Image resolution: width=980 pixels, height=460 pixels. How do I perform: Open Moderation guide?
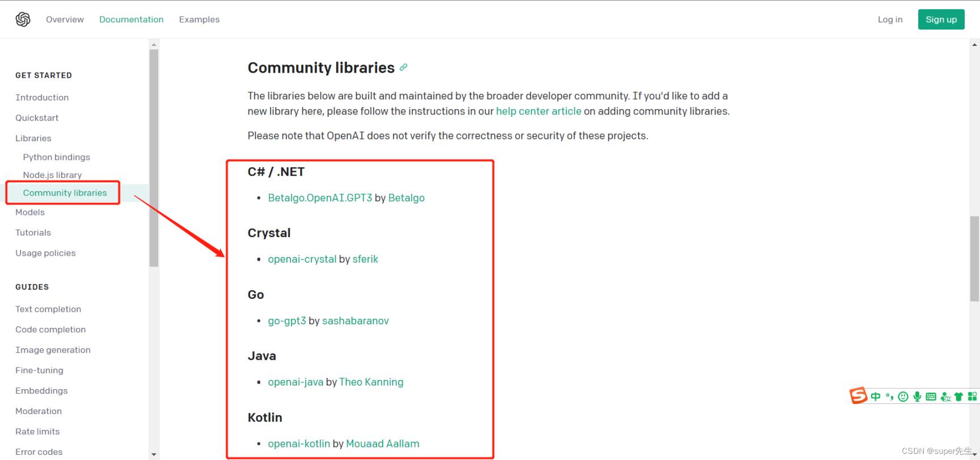pos(39,411)
